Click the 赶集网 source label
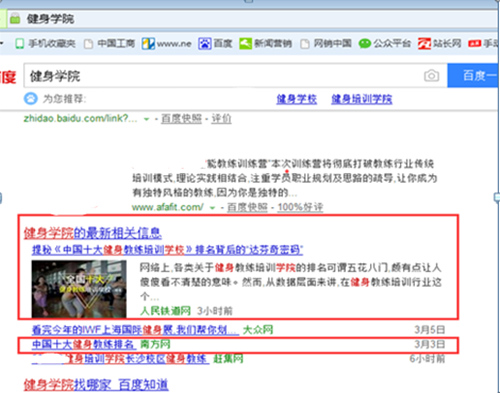 (x=228, y=359)
